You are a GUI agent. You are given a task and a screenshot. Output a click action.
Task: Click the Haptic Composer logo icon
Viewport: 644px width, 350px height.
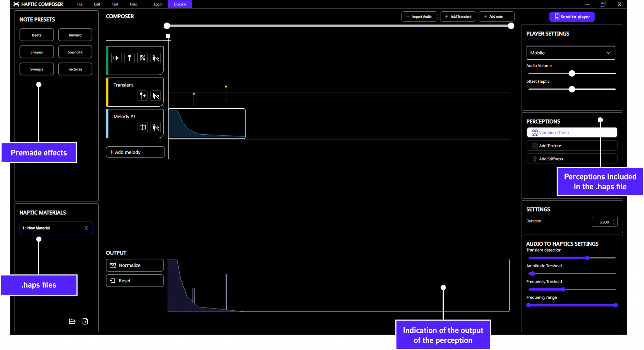16,4
